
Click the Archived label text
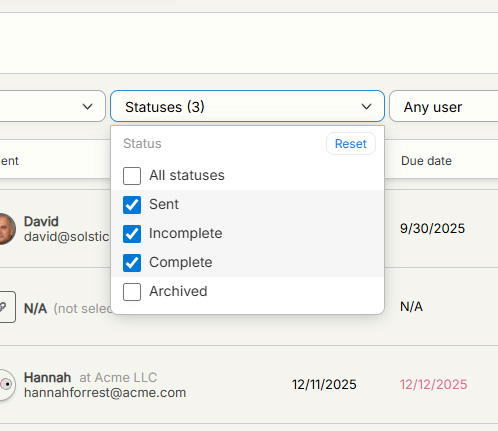click(x=178, y=291)
